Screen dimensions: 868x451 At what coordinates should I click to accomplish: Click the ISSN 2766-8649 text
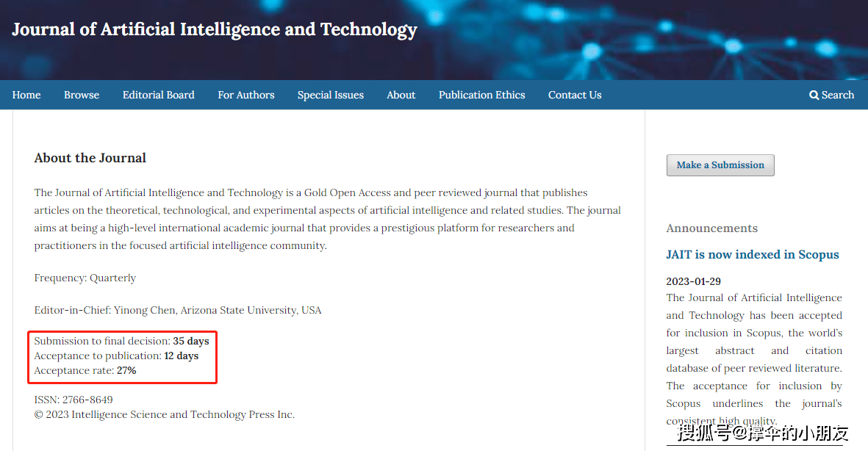coord(73,400)
